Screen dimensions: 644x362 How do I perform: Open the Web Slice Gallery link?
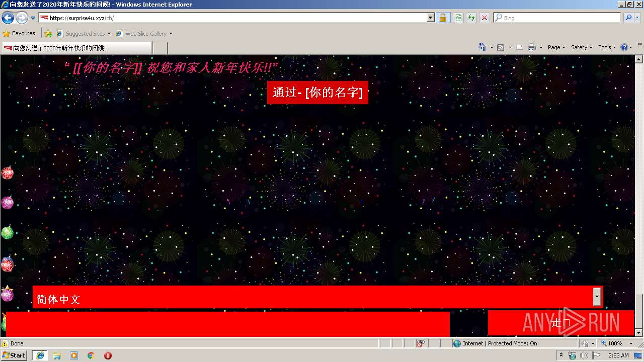[x=144, y=34]
